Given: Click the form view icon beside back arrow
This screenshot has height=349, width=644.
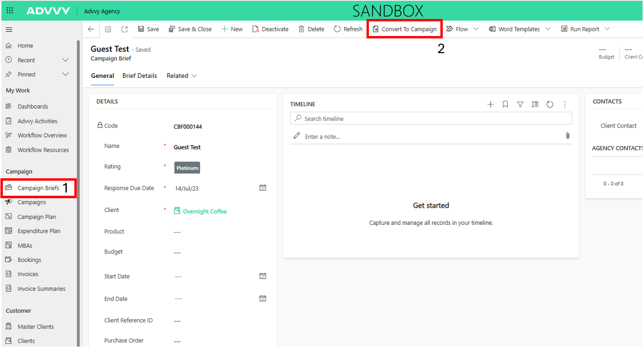Looking at the screenshot, I should pyautogui.click(x=108, y=29).
